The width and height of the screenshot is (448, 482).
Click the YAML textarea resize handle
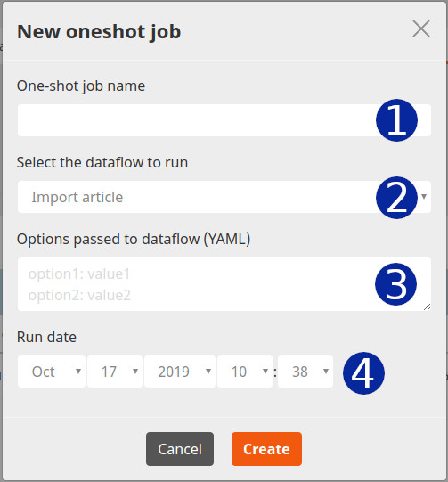click(x=428, y=306)
